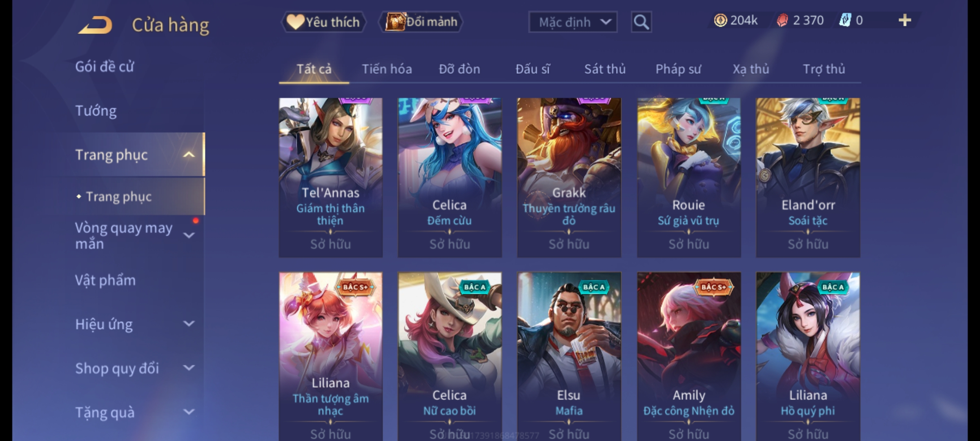Tap the red ruby currency icon
This screenshot has width=980, height=441.
point(782,20)
